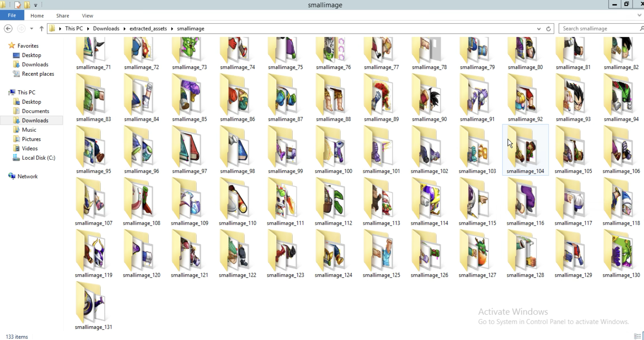The height and width of the screenshot is (340, 644).
Task: Open Videos in the navigation pane
Action: [30, 149]
